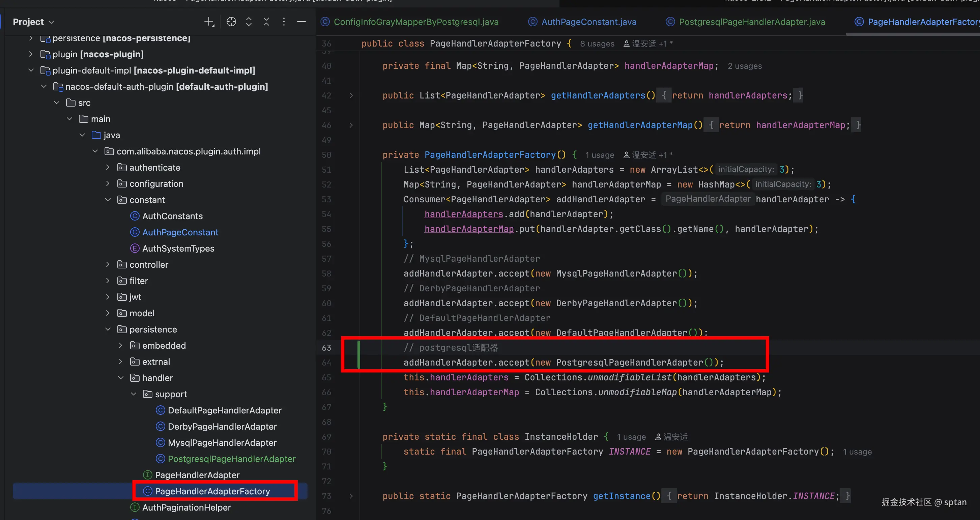This screenshot has width=980, height=520.
Task: Select PostgresqlPageHandlerAdapter in the project tree
Action: click(x=231, y=459)
